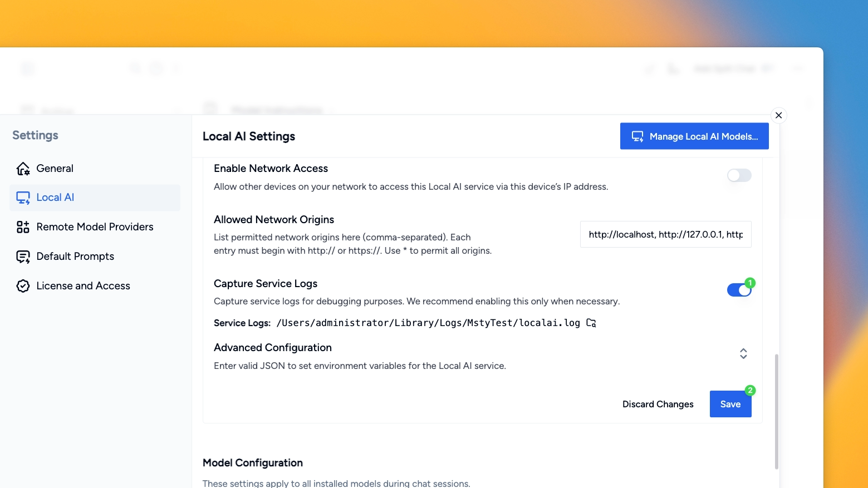The image size is (868, 488).
Task: Select the General settings home icon
Action: (x=23, y=168)
